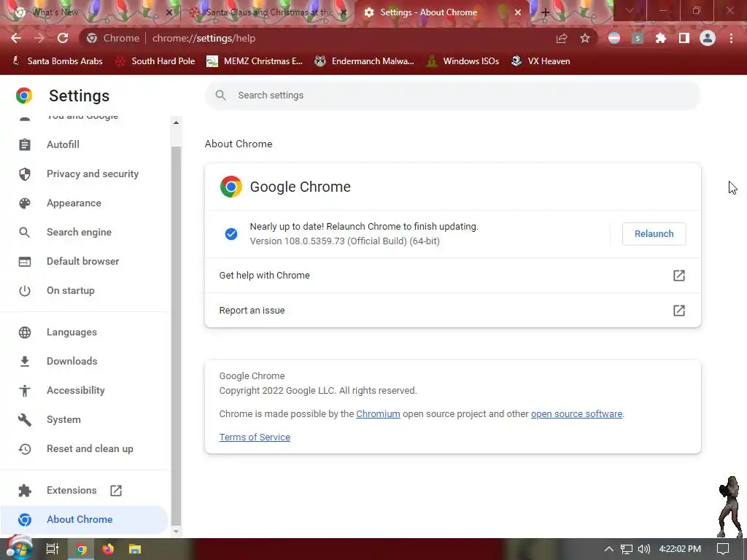Image resolution: width=747 pixels, height=560 pixels.
Task: Open Chrome's three-dot menu
Action: [731, 38]
